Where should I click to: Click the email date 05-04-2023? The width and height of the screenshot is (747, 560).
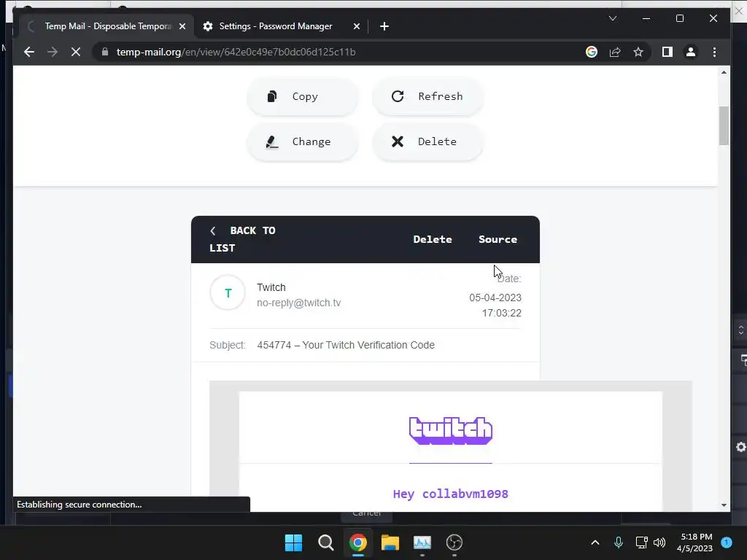click(x=495, y=297)
